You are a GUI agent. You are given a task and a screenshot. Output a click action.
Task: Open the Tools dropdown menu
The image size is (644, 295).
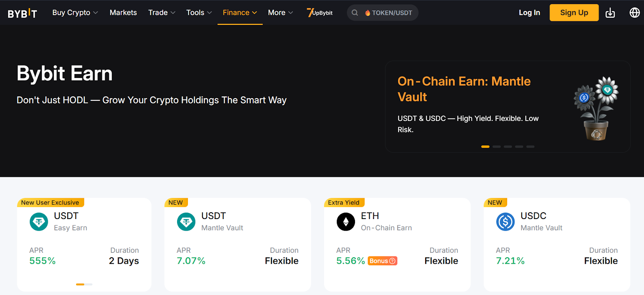(x=198, y=12)
